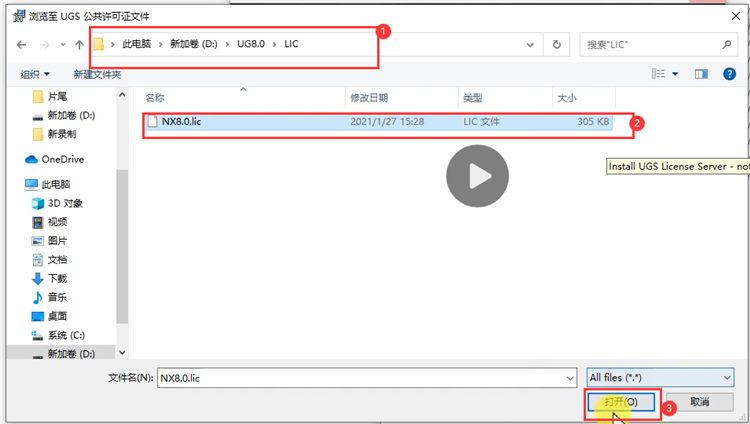Open 下载 folder in navigation pane
The width and height of the screenshot is (750, 424).
(x=57, y=279)
